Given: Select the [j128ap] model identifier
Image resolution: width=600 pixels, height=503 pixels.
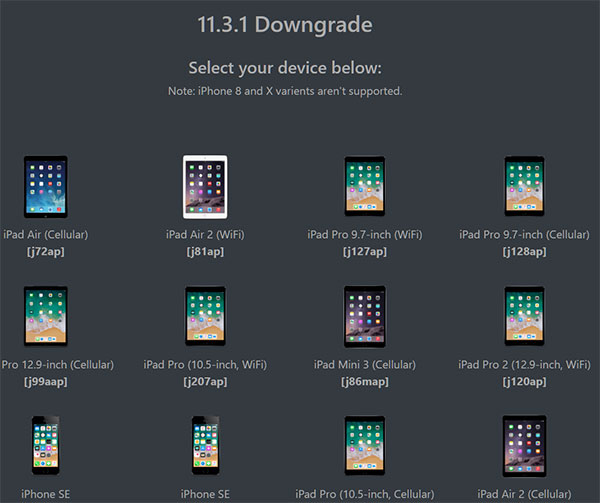Looking at the screenshot, I should click(524, 251).
